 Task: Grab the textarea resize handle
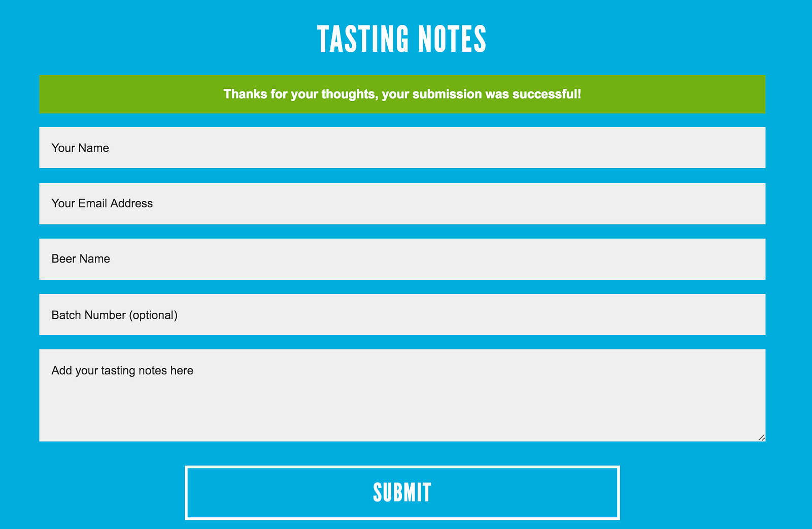762,438
